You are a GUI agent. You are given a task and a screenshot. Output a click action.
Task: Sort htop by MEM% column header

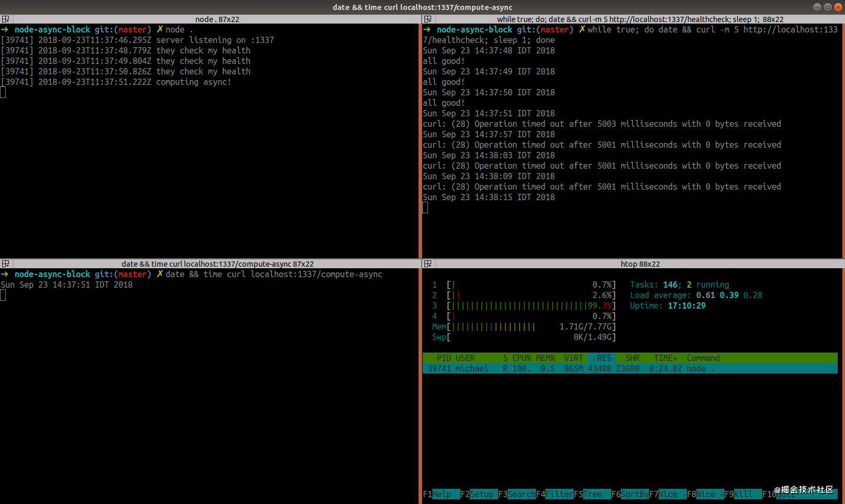pyautogui.click(x=545, y=358)
